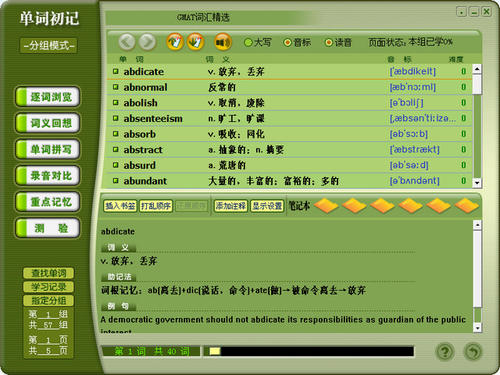Click the word list scrollbar down arrow
Screen dimensions: 500x375
pyautogui.click(x=477, y=182)
